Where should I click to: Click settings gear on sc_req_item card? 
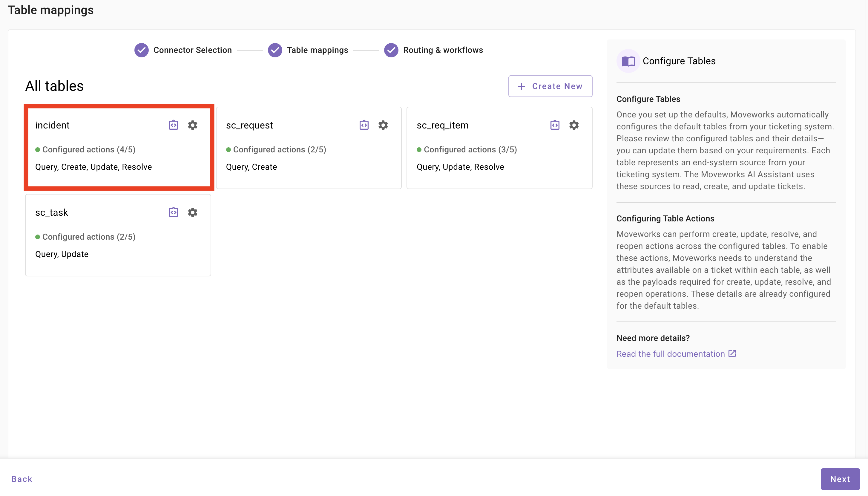[574, 125]
